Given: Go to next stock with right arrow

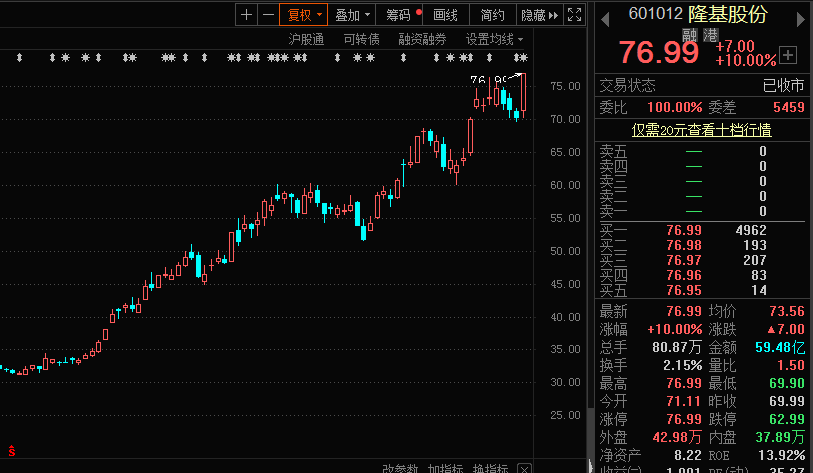Looking at the screenshot, I should (801, 20).
